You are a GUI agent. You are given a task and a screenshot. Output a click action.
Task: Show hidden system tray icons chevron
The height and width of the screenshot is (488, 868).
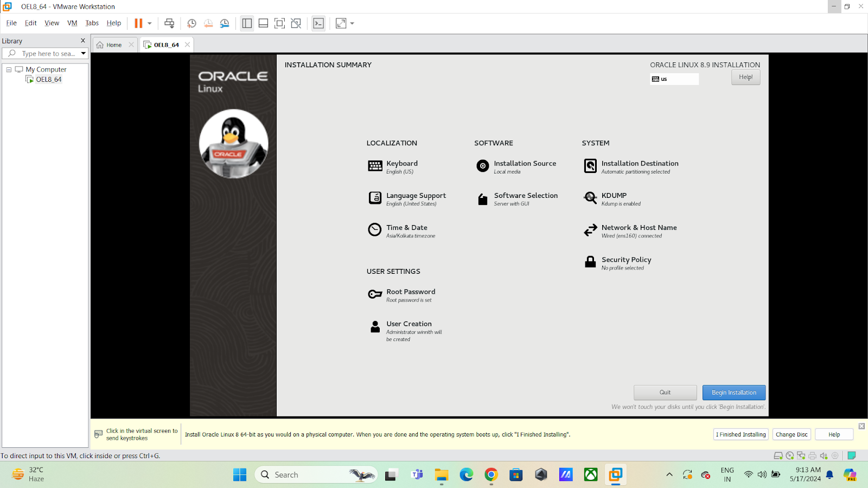click(x=669, y=475)
